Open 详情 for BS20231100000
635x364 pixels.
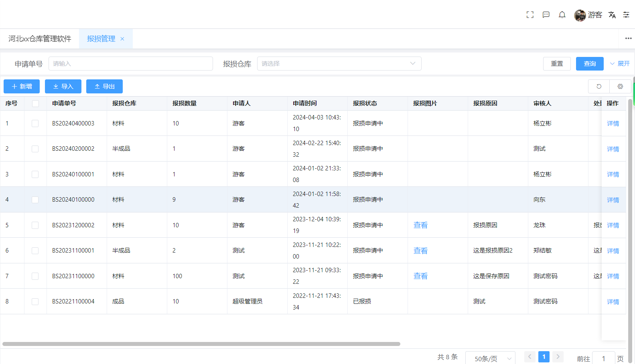[x=613, y=276]
